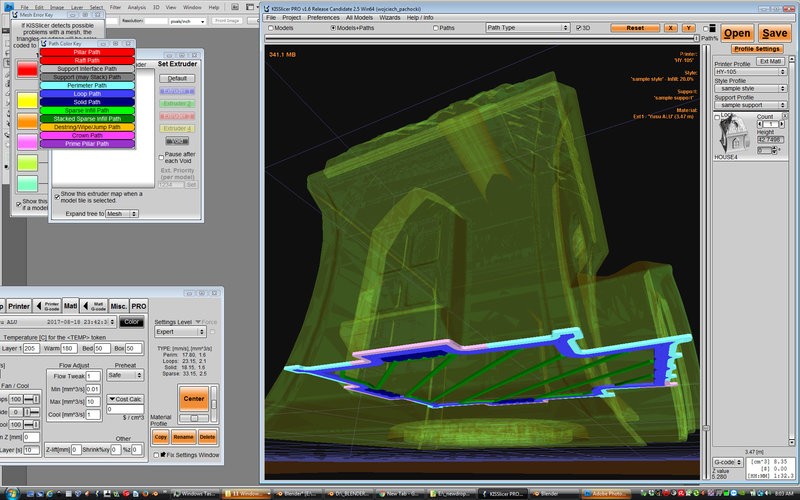Expand the Cost Calc section

125,399
